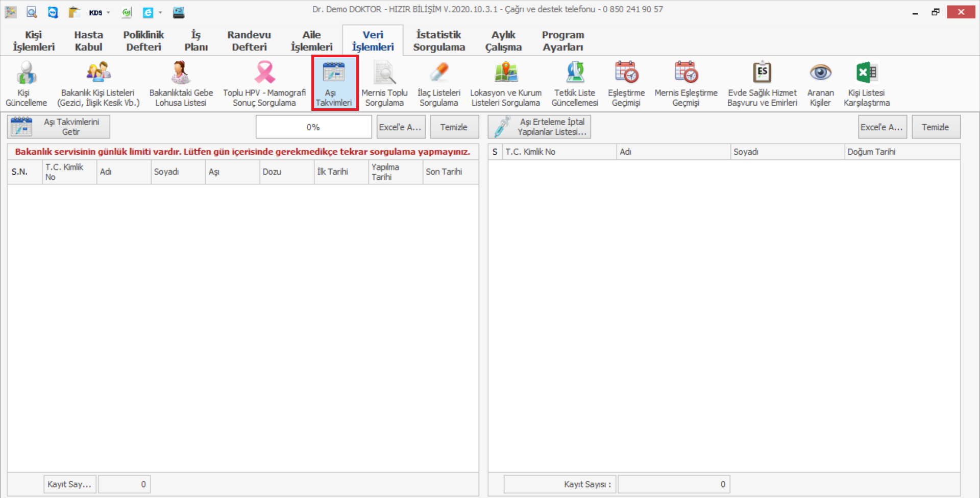Expand the Internet Explorer dropdown arrow
The height and width of the screenshot is (498, 980).
tap(160, 13)
